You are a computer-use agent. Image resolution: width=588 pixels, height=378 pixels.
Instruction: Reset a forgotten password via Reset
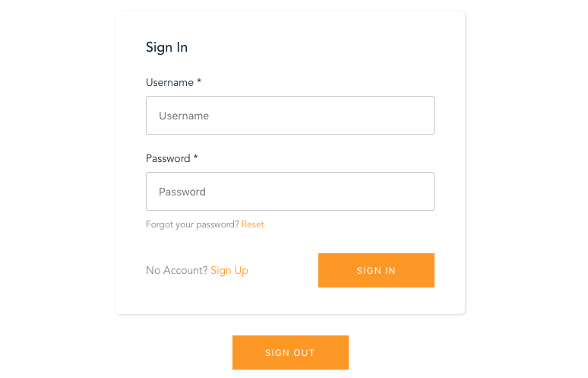point(253,224)
